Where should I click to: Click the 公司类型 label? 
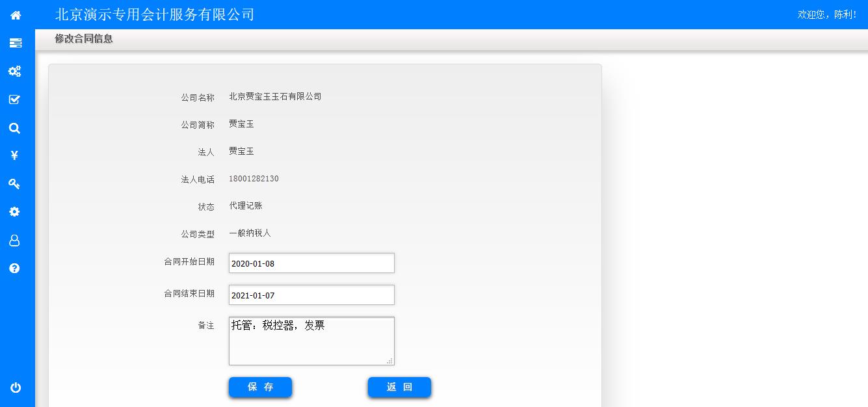[198, 234]
